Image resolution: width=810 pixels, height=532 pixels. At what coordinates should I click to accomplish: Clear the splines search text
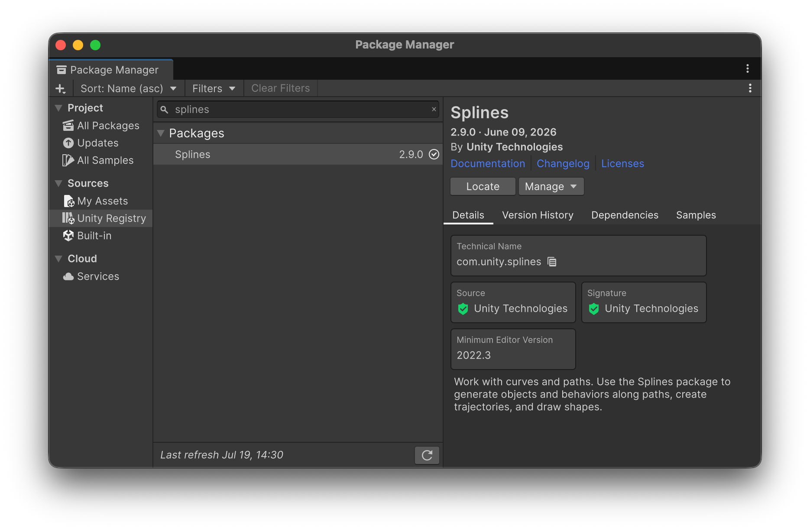pyautogui.click(x=434, y=109)
